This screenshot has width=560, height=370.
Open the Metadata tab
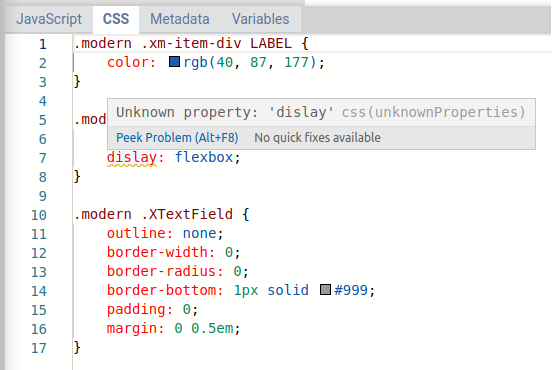tap(180, 19)
